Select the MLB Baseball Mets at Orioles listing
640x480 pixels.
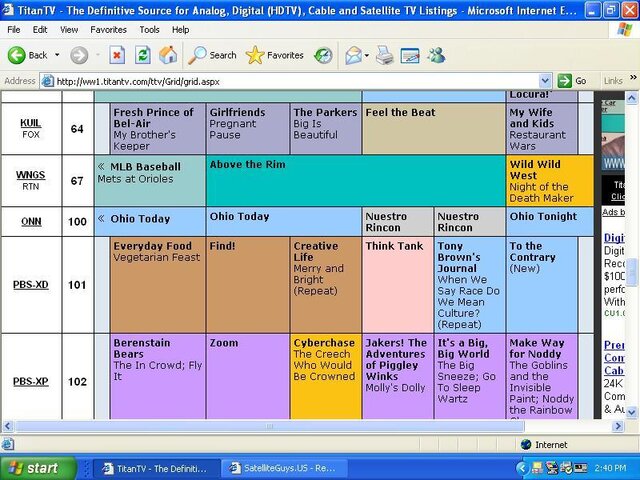tap(150, 180)
